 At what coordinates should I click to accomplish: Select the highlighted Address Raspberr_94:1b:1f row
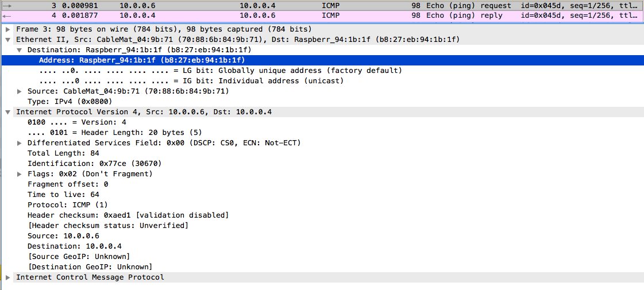[x=142, y=60]
